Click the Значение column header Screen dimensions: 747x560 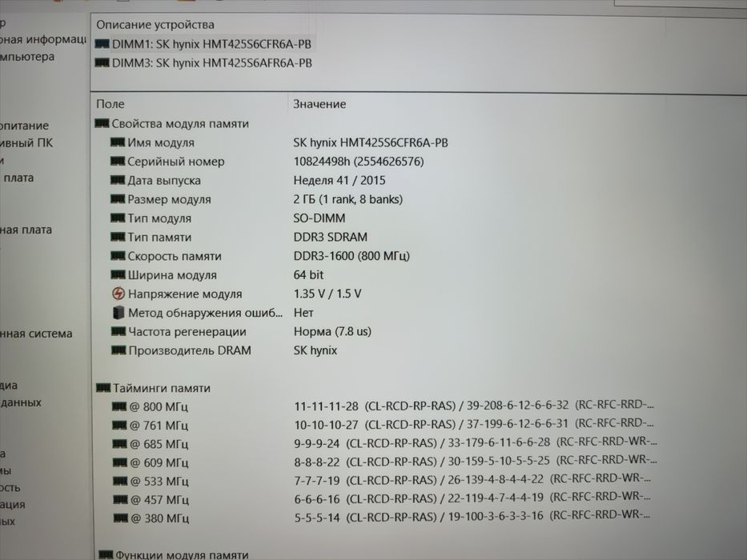click(319, 104)
